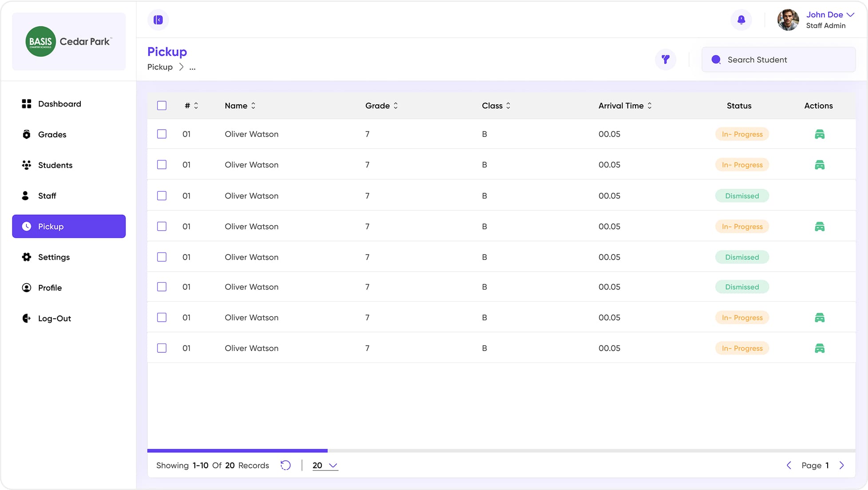868x490 pixels.
Task: Open the notifications bell
Action: pos(741,20)
